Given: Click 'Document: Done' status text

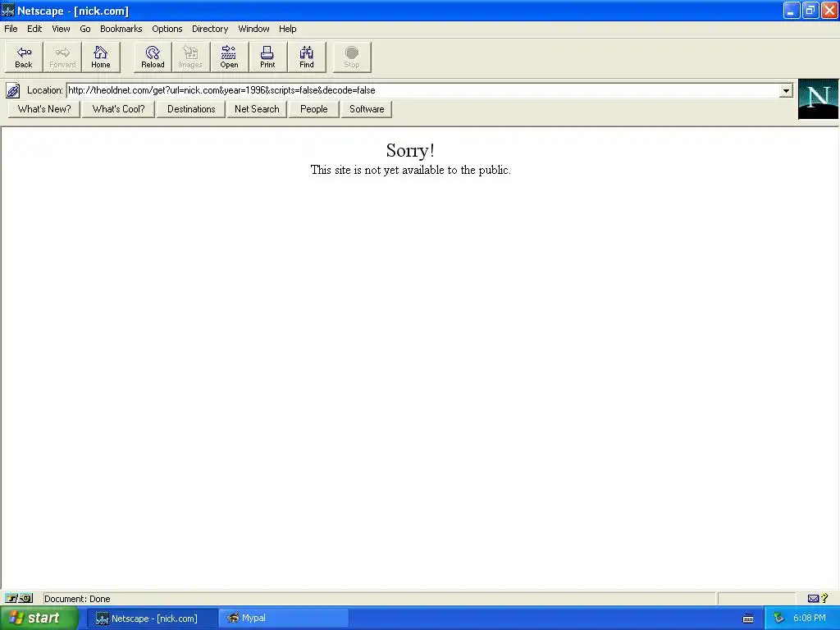Looking at the screenshot, I should [77, 599].
